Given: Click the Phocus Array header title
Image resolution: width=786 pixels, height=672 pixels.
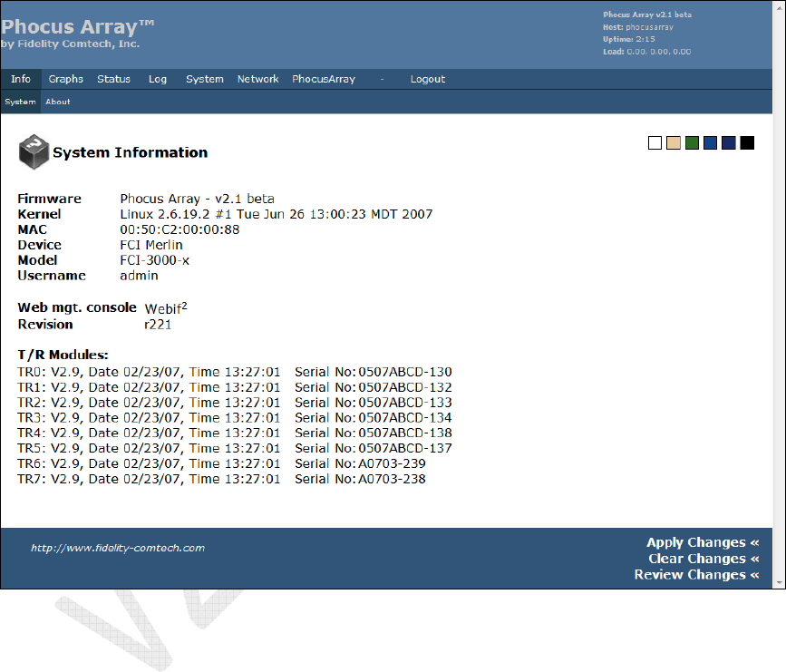Looking at the screenshot, I should (78, 26).
